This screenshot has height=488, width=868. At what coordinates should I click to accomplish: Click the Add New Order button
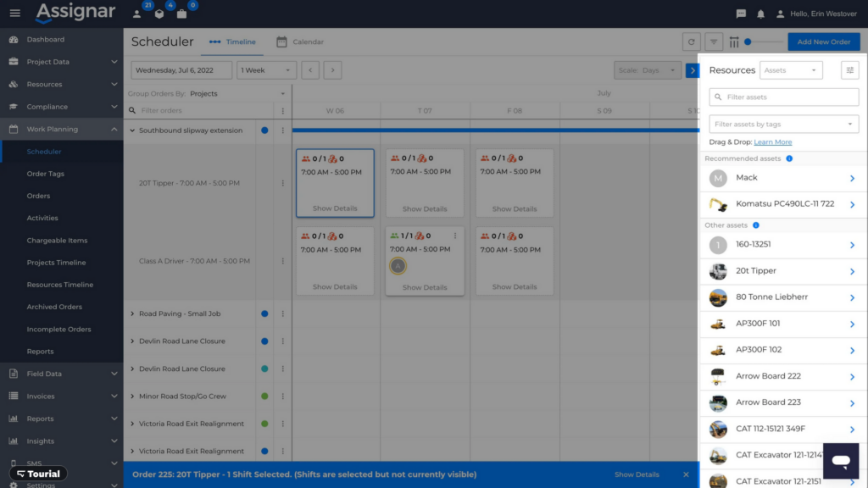coord(823,41)
